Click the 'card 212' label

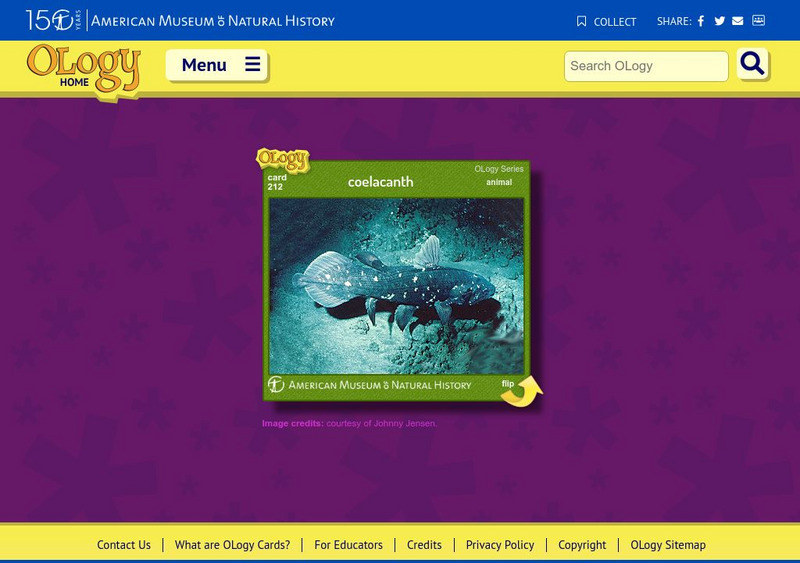tap(277, 182)
